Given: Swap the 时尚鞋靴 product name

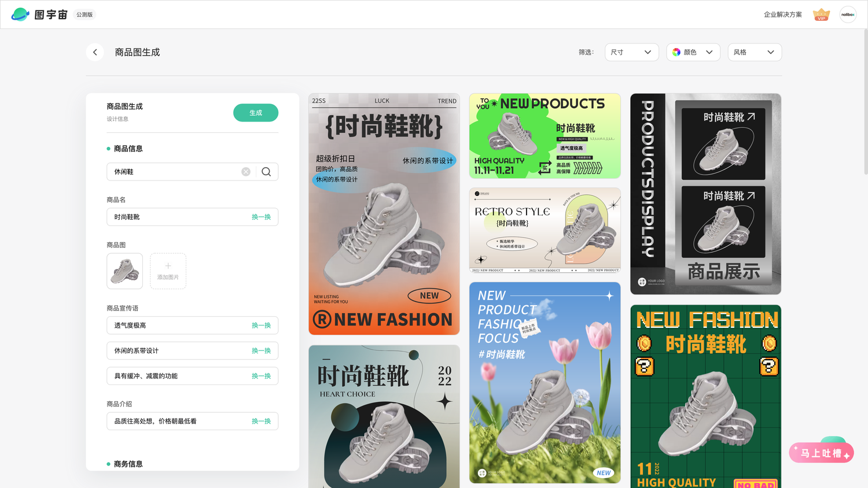Looking at the screenshot, I should coord(261,217).
